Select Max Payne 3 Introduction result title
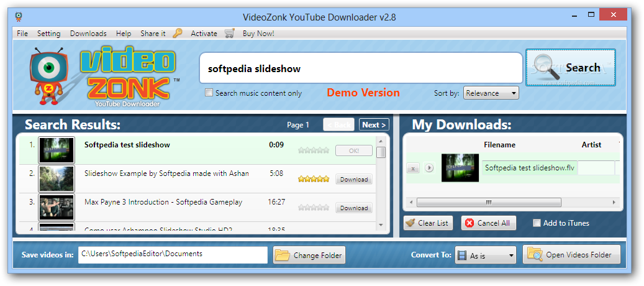Screen dimensions: 644x286 tap(163, 202)
